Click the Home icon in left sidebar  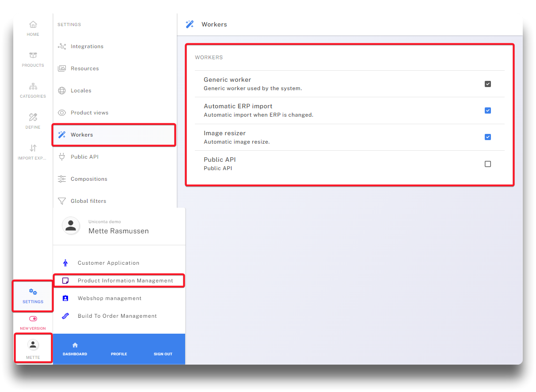(33, 25)
